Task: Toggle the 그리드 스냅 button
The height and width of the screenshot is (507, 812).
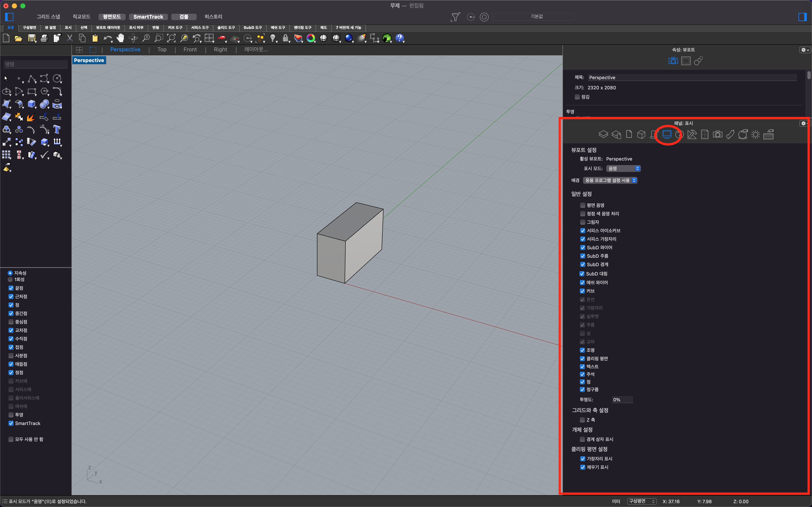Action: click(x=48, y=16)
